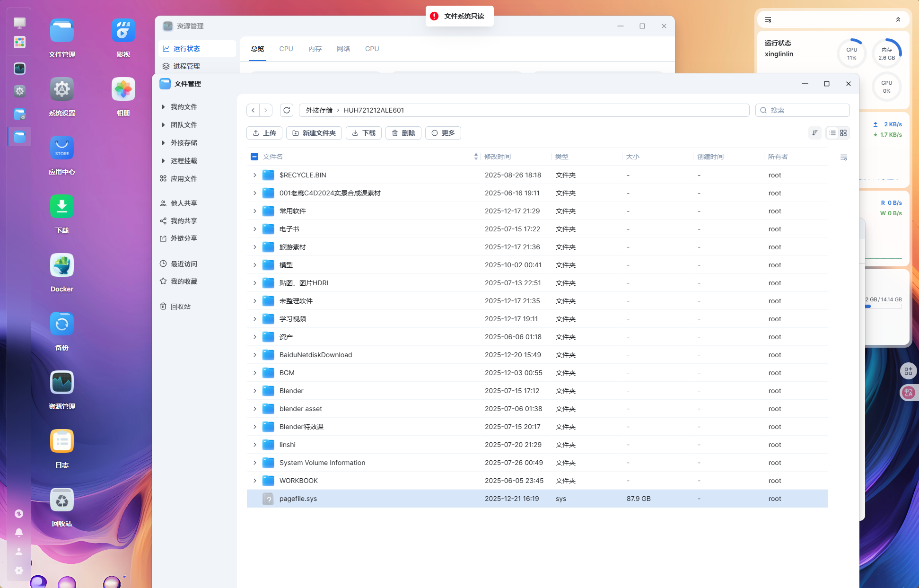The width and height of the screenshot is (919, 588).
Task: Open the 更多 options button
Action: point(443,133)
